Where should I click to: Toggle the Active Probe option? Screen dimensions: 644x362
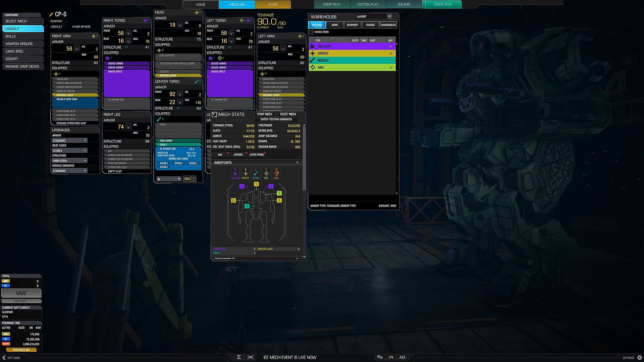pyautogui.click(x=257, y=155)
